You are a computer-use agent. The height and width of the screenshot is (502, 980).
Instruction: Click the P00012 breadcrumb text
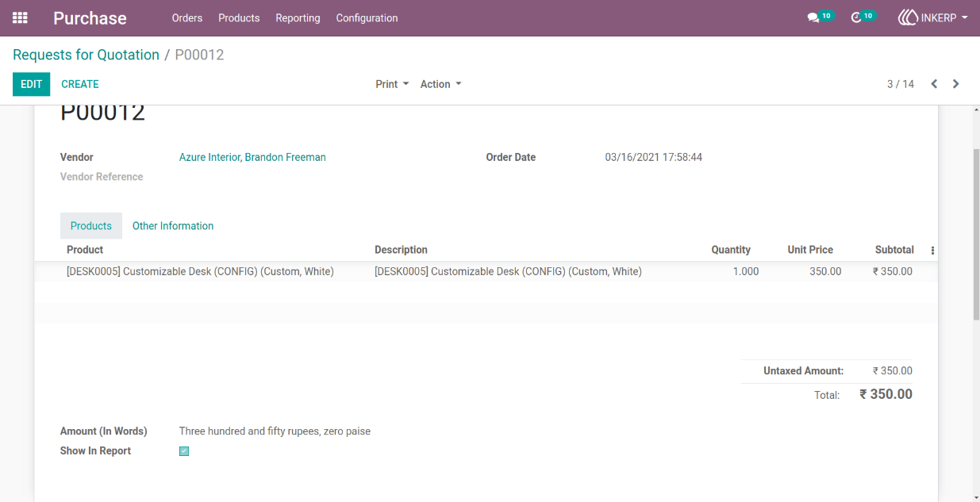[x=199, y=55]
